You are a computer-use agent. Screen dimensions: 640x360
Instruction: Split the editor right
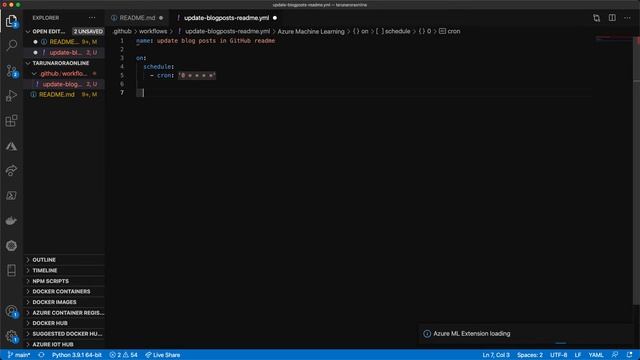(x=612, y=18)
